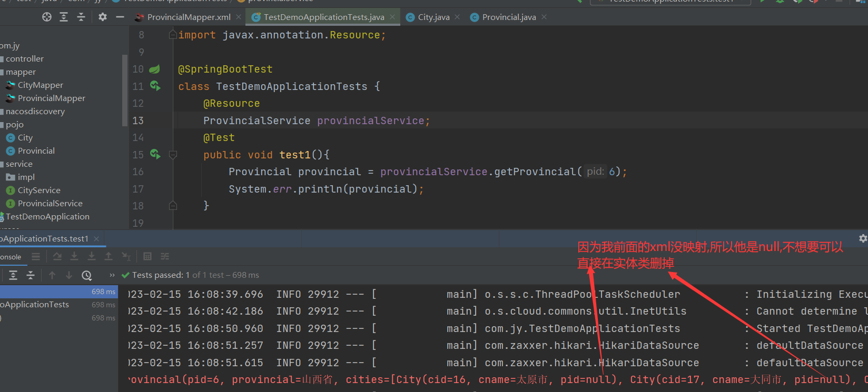Viewport: 868px width, 392px height.
Task: Close the Provincial.java editor tab
Action: click(544, 17)
